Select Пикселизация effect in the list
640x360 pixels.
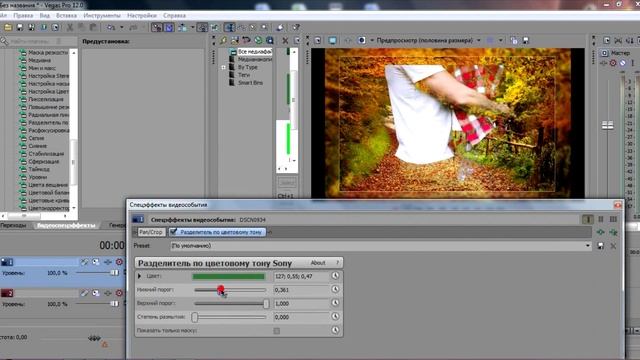[x=46, y=99]
